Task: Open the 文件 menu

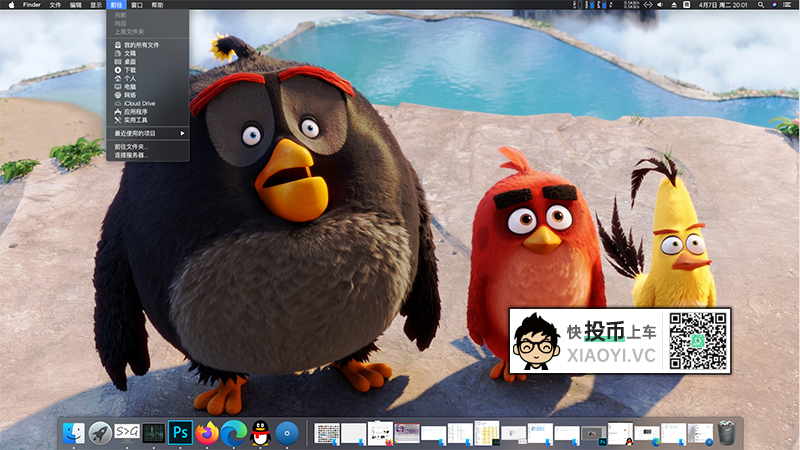Action: [x=55, y=5]
